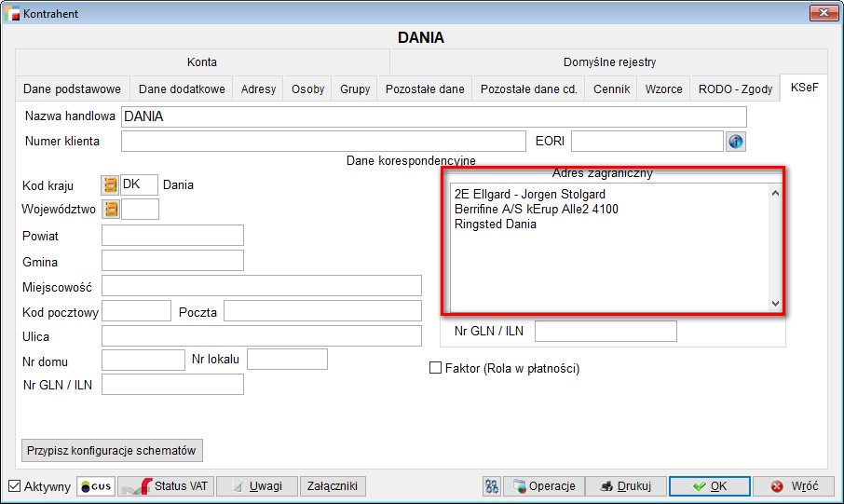Click the EORI info icon
The width and height of the screenshot is (844, 504).
point(736,142)
